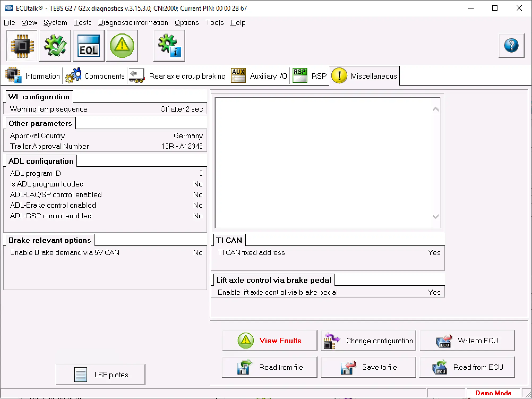Open help via blue question mark icon
532x399 pixels.
[511, 45]
